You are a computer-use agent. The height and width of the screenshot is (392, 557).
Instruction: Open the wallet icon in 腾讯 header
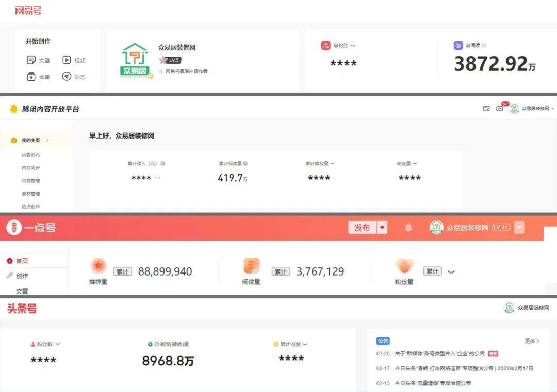(x=487, y=109)
